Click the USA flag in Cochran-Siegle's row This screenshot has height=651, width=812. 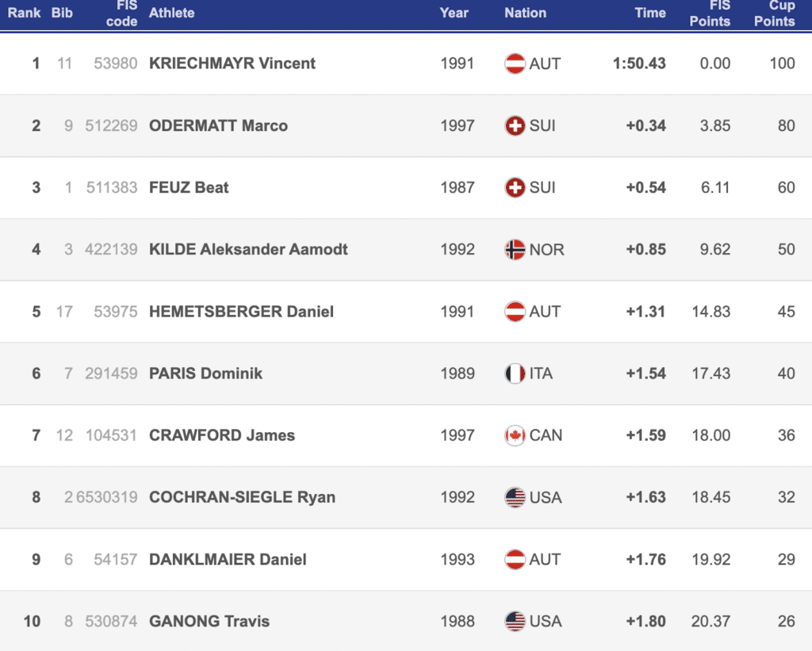pos(515,497)
